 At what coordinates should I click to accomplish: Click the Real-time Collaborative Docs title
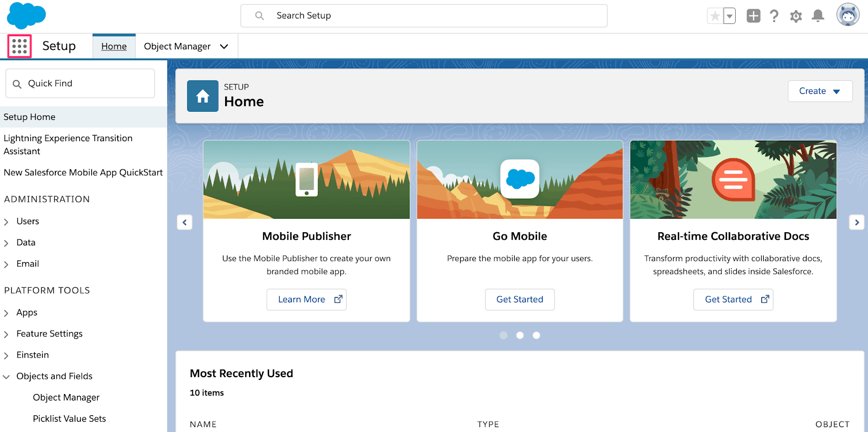tap(733, 236)
